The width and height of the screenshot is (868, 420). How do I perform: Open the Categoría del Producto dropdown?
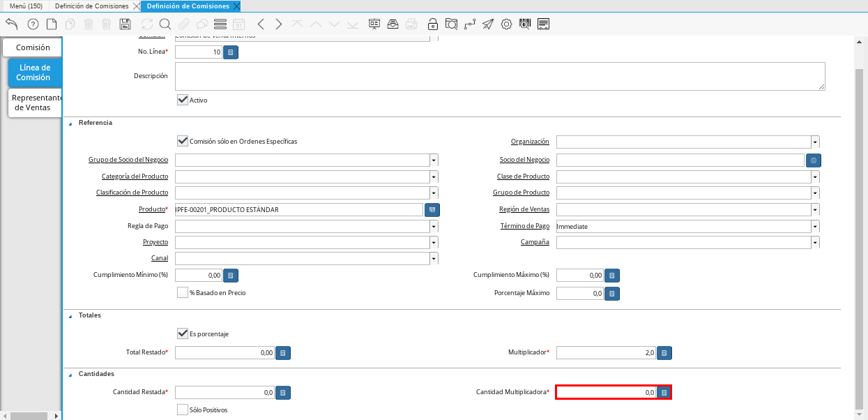pos(434,177)
